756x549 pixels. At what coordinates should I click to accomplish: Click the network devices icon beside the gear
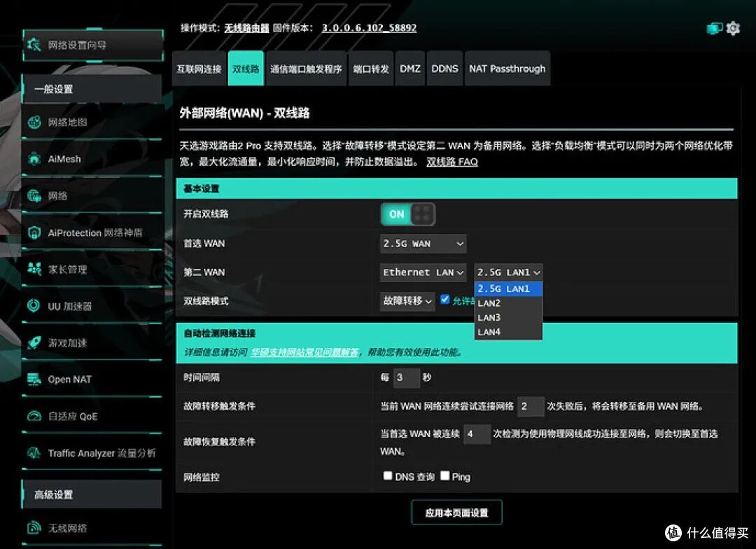click(715, 29)
